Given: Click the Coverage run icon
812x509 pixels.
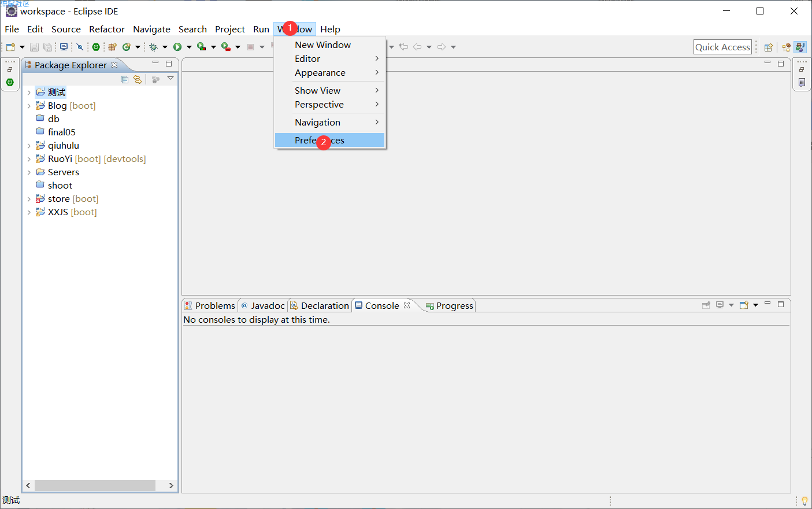Looking at the screenshot, I should pyautogui.click(x=201, y=47).
